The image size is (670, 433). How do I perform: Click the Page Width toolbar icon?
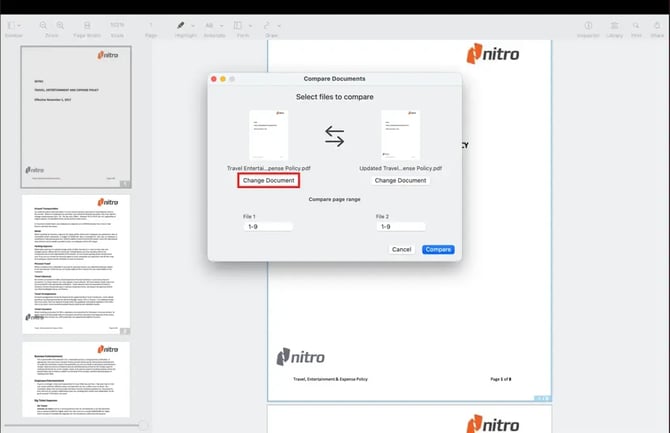(x=87, y=26)
